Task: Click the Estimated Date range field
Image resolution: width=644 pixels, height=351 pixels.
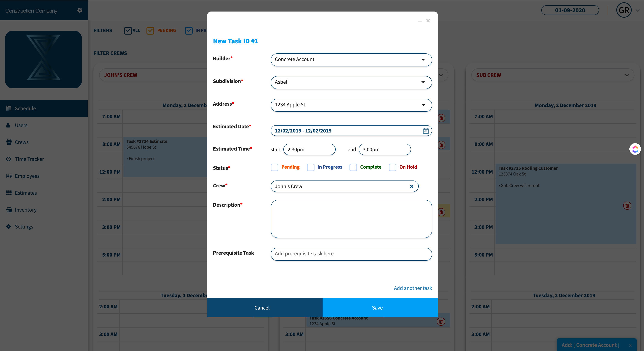Action: coord(351,131)
